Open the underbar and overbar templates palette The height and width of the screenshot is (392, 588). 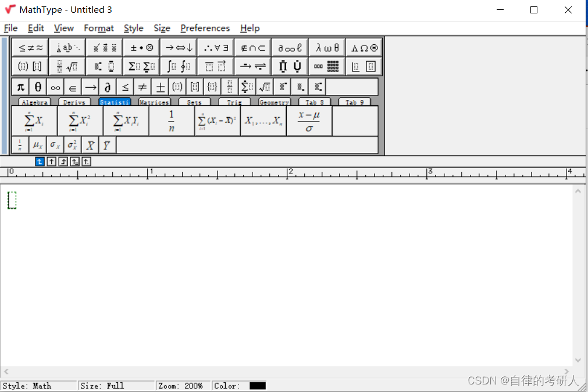216,66
